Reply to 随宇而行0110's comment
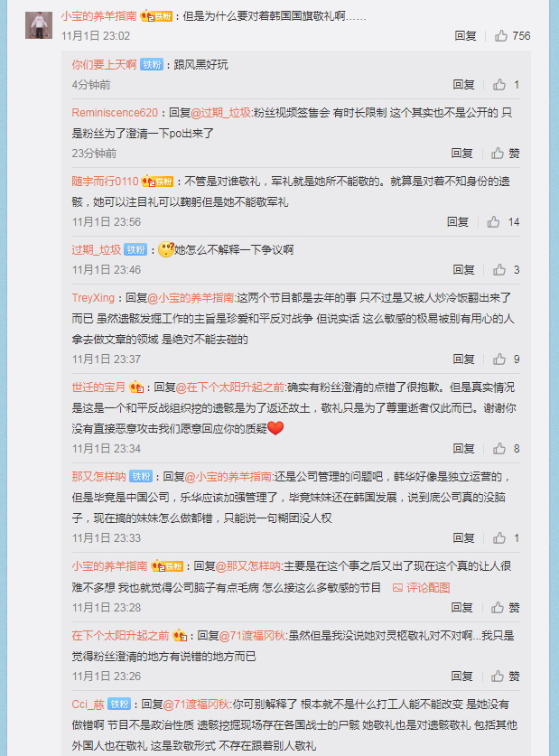Screen dimensions: 559x756 (457, 222)
